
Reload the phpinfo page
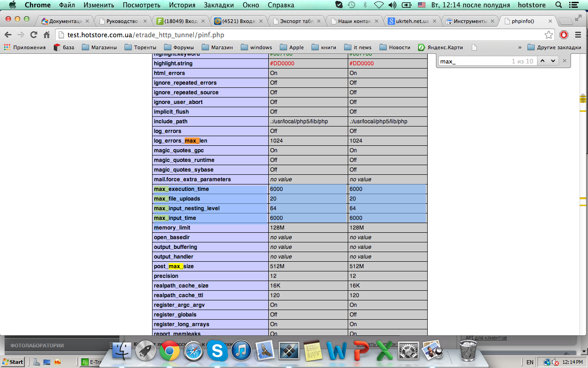[34, 35]
